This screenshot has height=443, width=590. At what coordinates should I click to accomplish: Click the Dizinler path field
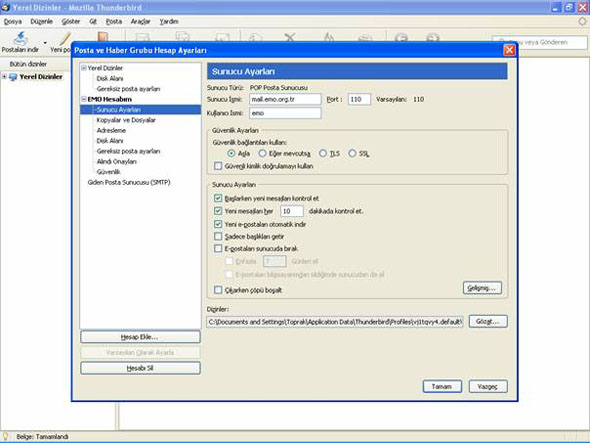335,322
